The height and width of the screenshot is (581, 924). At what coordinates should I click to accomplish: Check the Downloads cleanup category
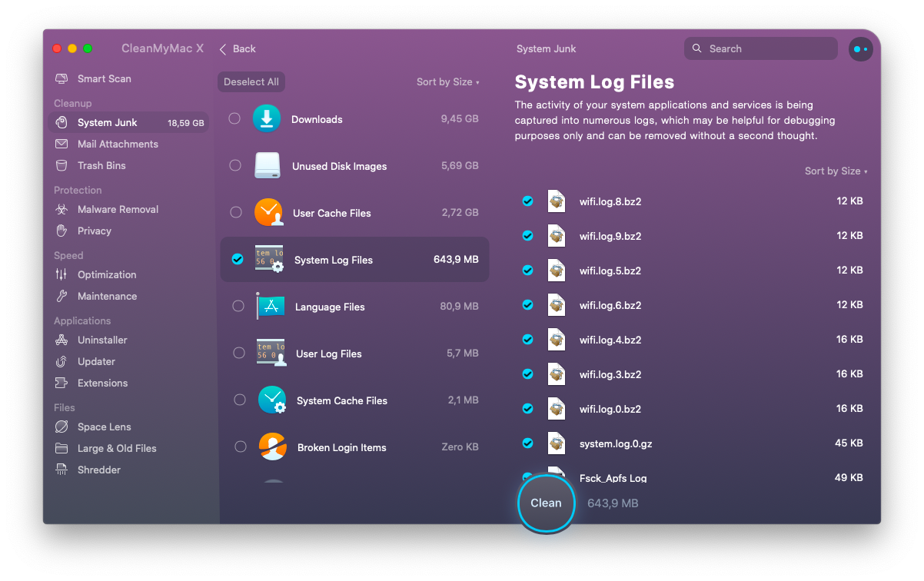click(236, 119)
